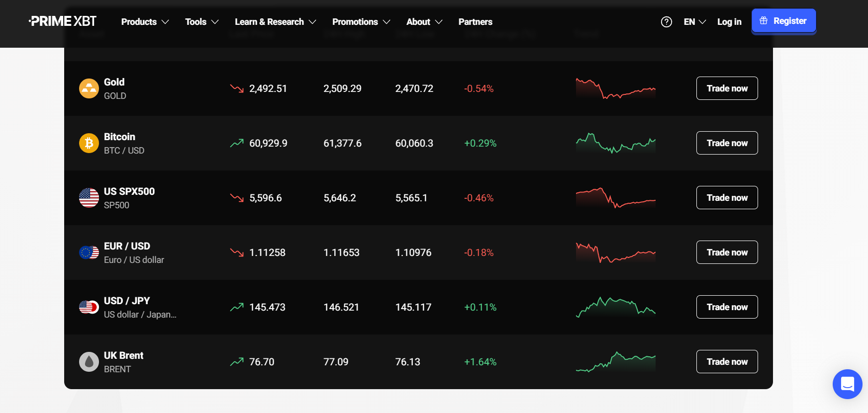The width and height of the screenshot is (868, 413).
Task: Open the Partners page
Action: 475,22
